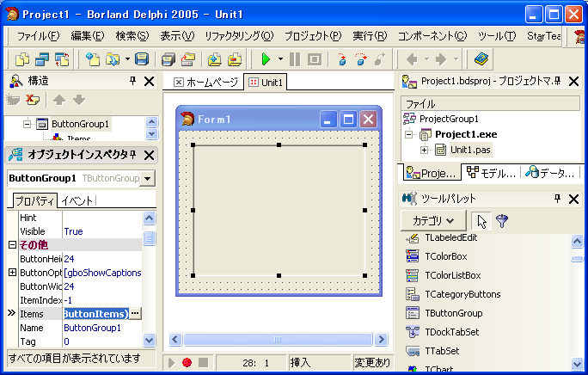Click the Save (floppy disk) toolbar icon
588x375 pixels.
142,59
